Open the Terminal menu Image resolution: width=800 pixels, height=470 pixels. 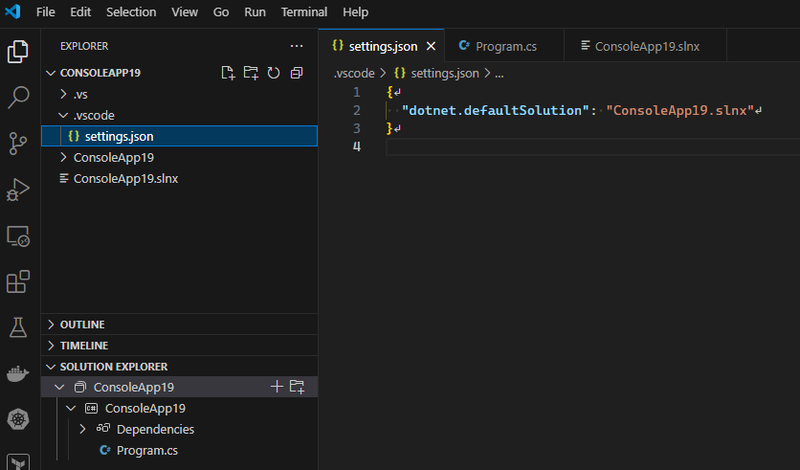click(304, 12)
